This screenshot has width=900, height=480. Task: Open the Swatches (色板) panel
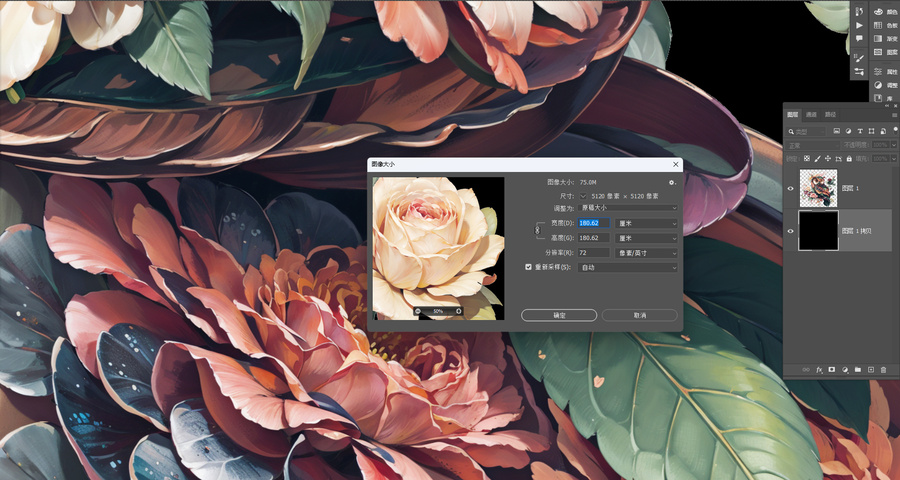point(886,25)
